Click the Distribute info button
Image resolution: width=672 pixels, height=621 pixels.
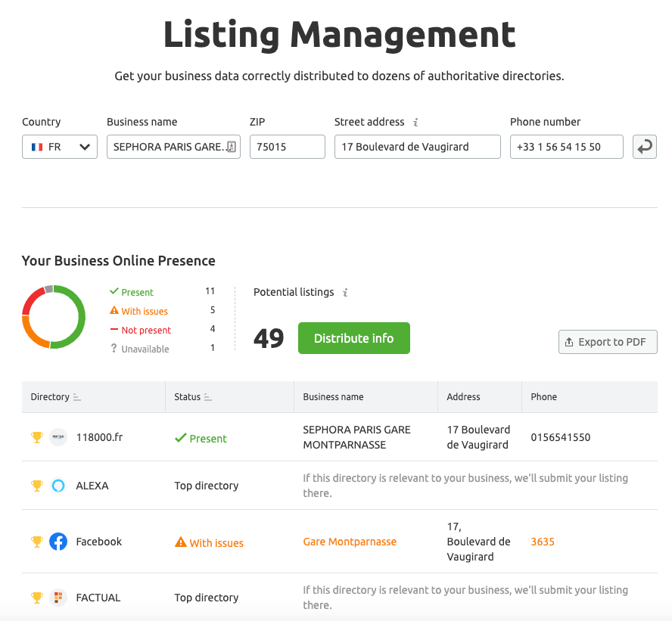pos(353,338)
